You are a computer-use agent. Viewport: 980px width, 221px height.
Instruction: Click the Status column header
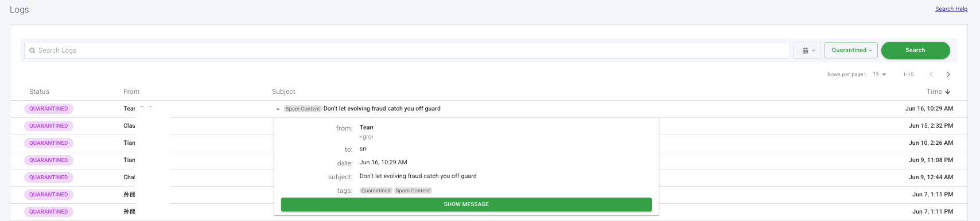pos(39,92)
